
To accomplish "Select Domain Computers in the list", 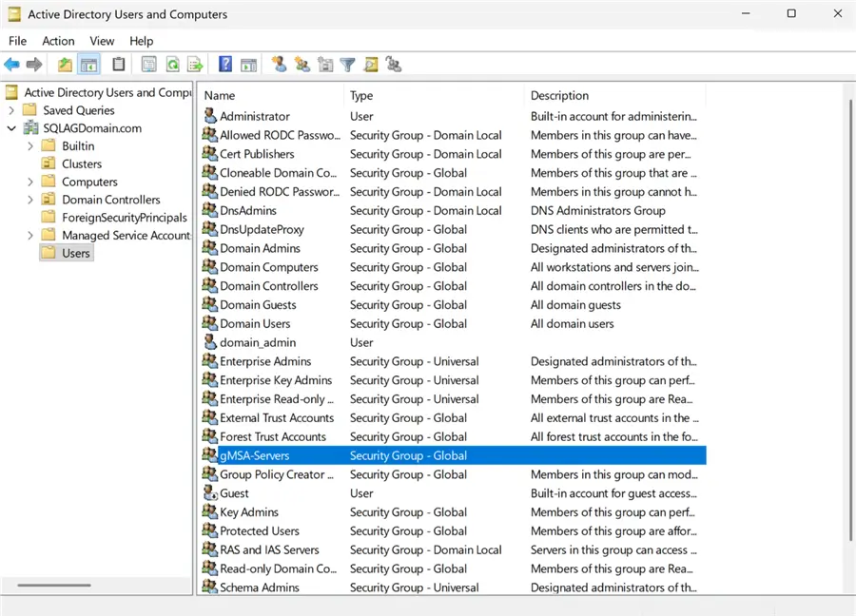I will click(268, 267).
